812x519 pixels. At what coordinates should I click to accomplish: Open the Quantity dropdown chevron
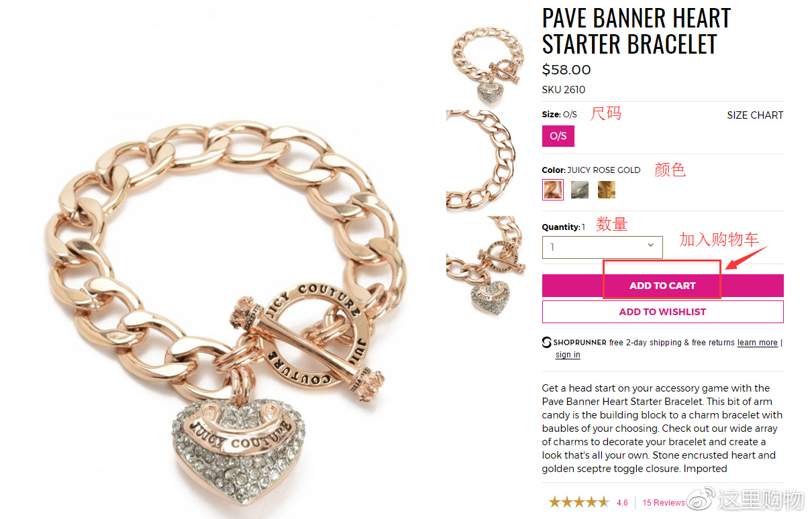pyautogui.click(x=650, y=245)
